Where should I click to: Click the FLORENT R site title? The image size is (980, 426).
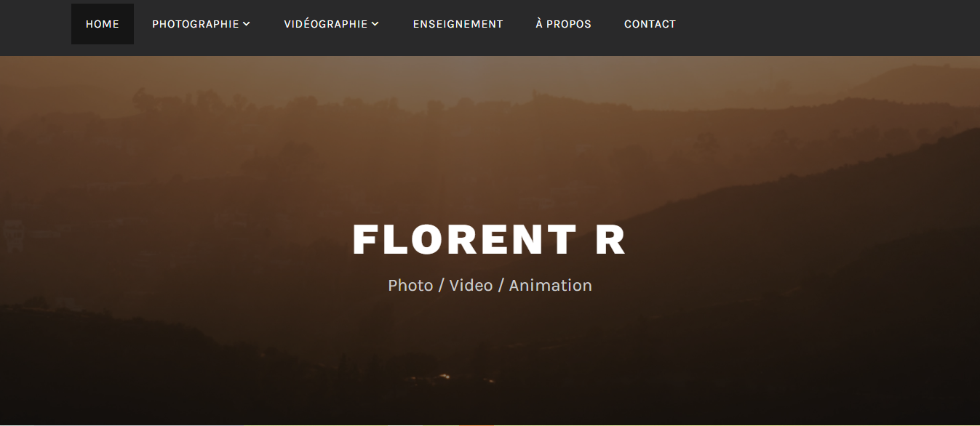(490, 240)
